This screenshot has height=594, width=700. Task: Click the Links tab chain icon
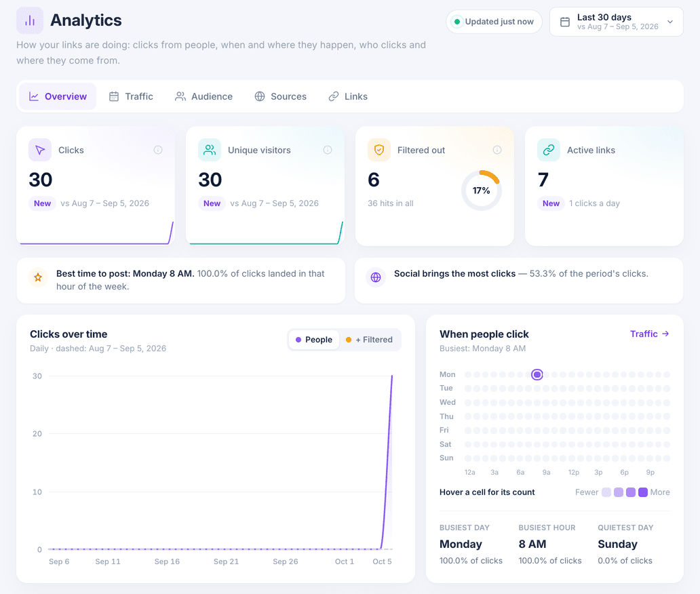pyautogui.click(x=334, y=96)
